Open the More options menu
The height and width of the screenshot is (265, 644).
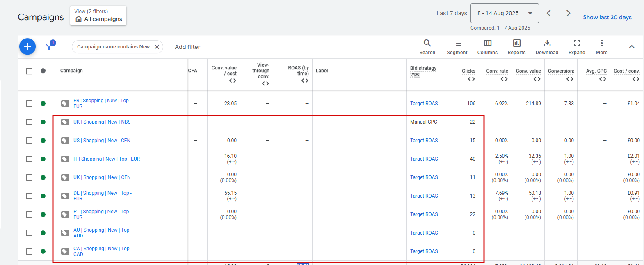point(602,47)
